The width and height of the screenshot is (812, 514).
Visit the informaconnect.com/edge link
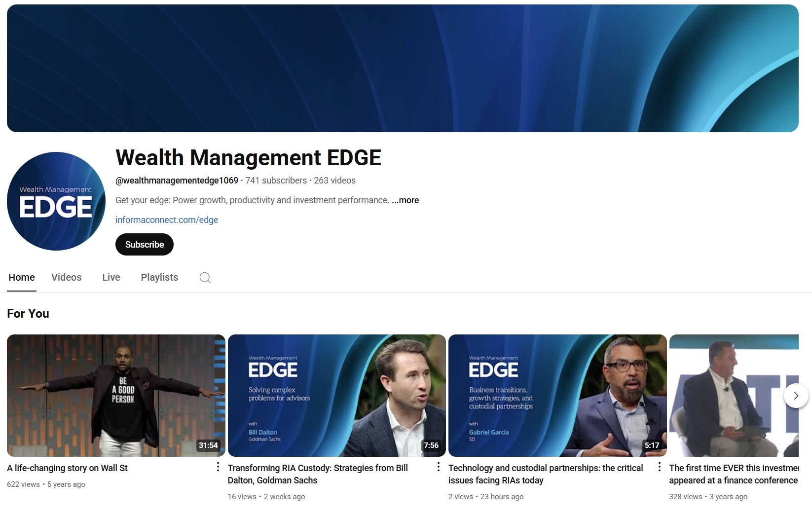pyautogui.click(x=166, y=220)
